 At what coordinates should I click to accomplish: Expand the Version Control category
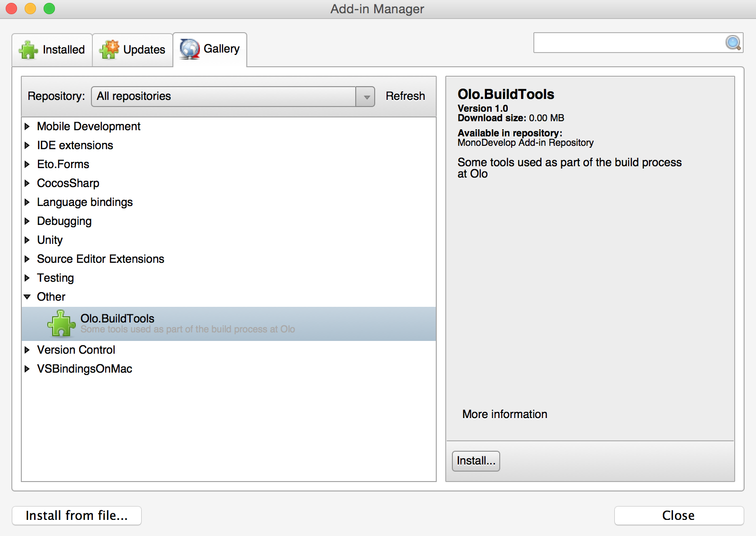27,350
